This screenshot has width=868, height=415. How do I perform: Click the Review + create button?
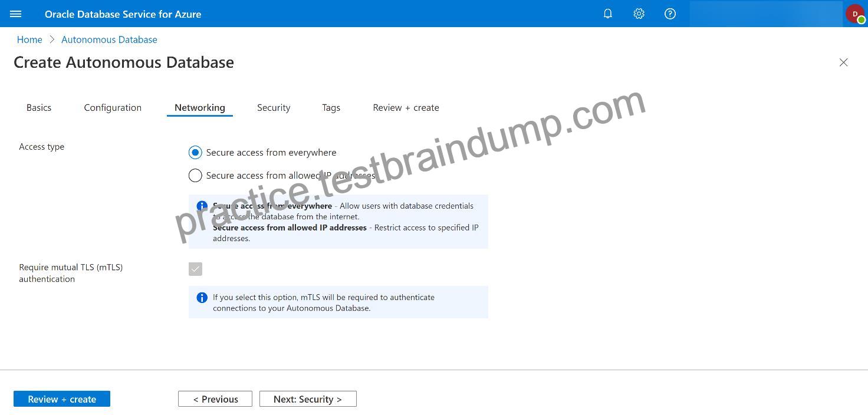62,399
